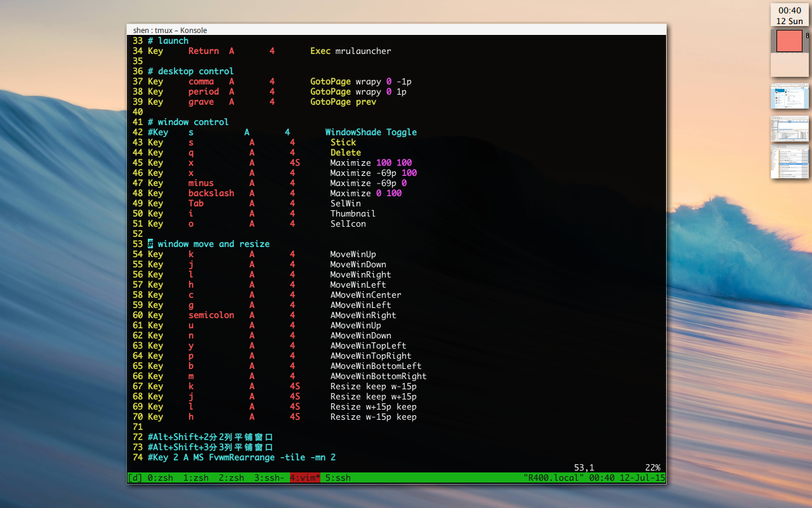Click the "R400.local" hostname in status bar
Viewport: 812px width, 508px height.
point(554,478)
